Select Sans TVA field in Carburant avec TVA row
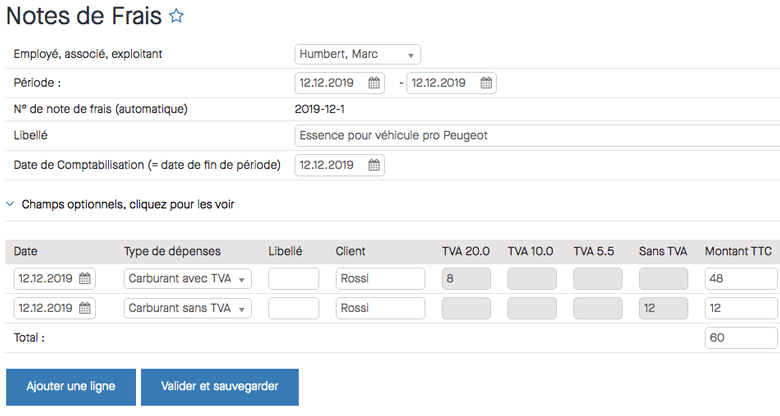 664,279
